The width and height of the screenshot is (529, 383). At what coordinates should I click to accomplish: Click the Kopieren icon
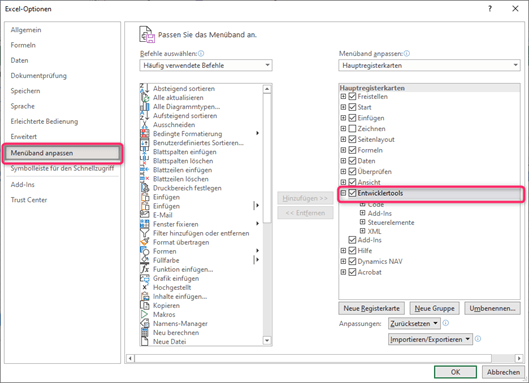click(x=144, y=305)
